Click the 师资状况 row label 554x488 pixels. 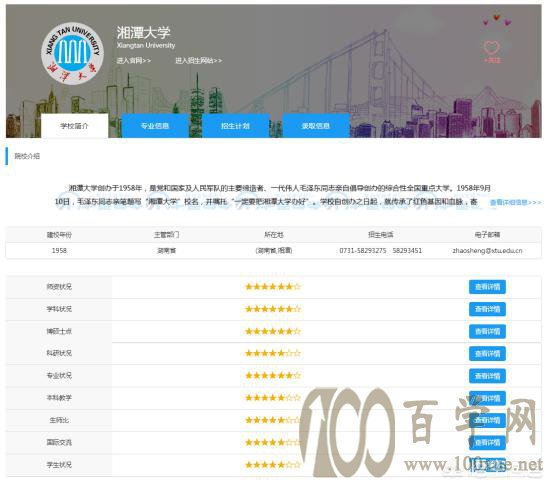tap(59, 287)
